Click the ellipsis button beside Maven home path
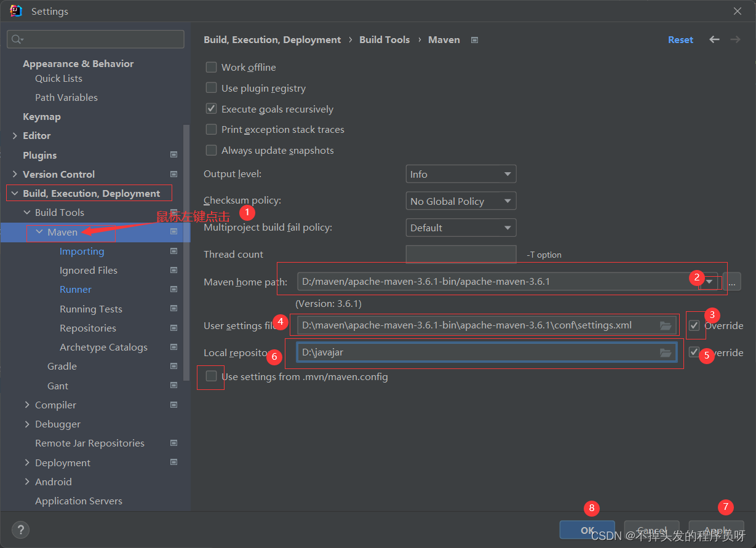Image resolution: width=756 pixels, height=548 pixels. tap(731, 282)
